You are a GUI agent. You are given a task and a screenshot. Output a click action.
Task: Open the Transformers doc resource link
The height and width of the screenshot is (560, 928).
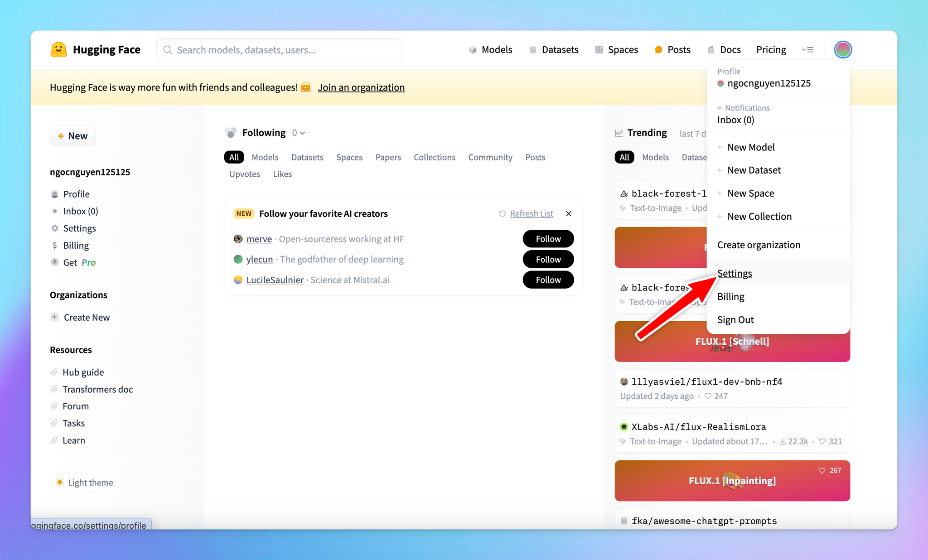click(98, 390)
